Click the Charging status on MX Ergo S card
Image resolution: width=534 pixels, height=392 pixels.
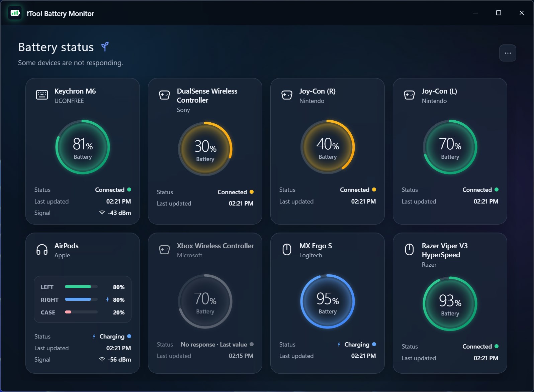[x=357, y=345]
